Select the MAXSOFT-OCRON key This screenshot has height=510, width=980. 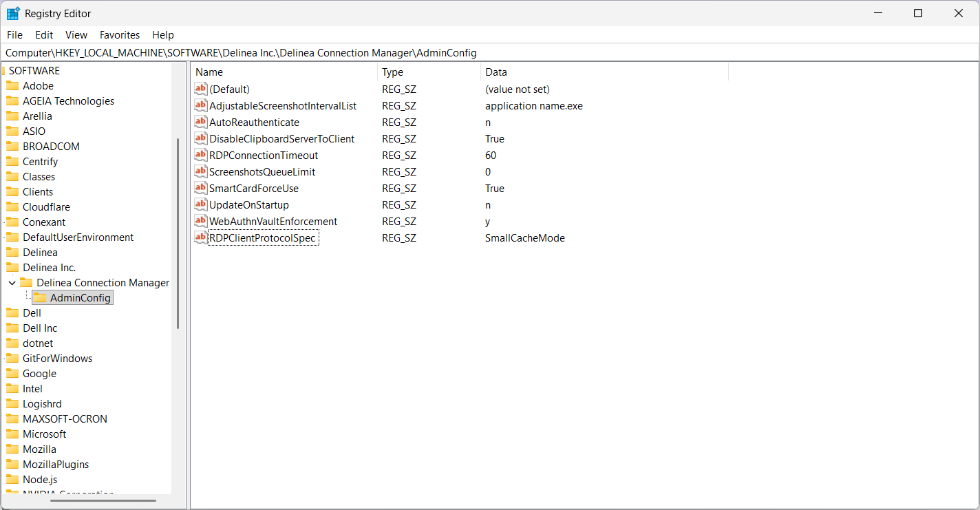tap(65, 419)
